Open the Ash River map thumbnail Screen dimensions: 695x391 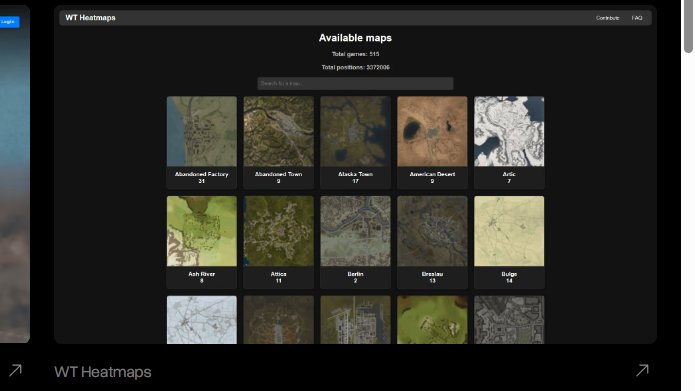click(x=202, y=231)
